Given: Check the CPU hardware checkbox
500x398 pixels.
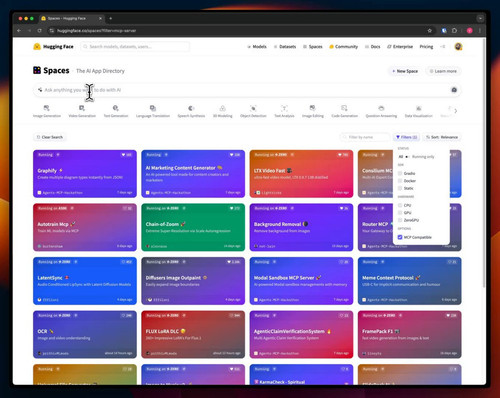Looking at the screenshot, I should point(400,205).
